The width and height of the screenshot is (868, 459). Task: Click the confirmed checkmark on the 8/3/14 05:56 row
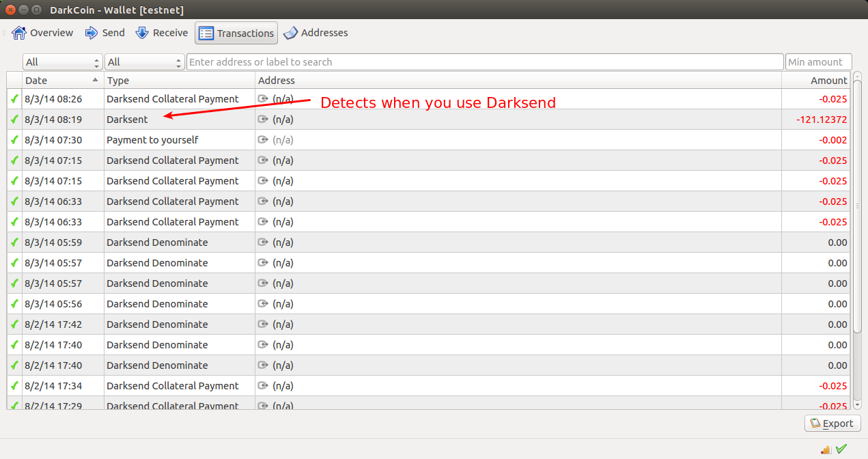tap(14, 304)
